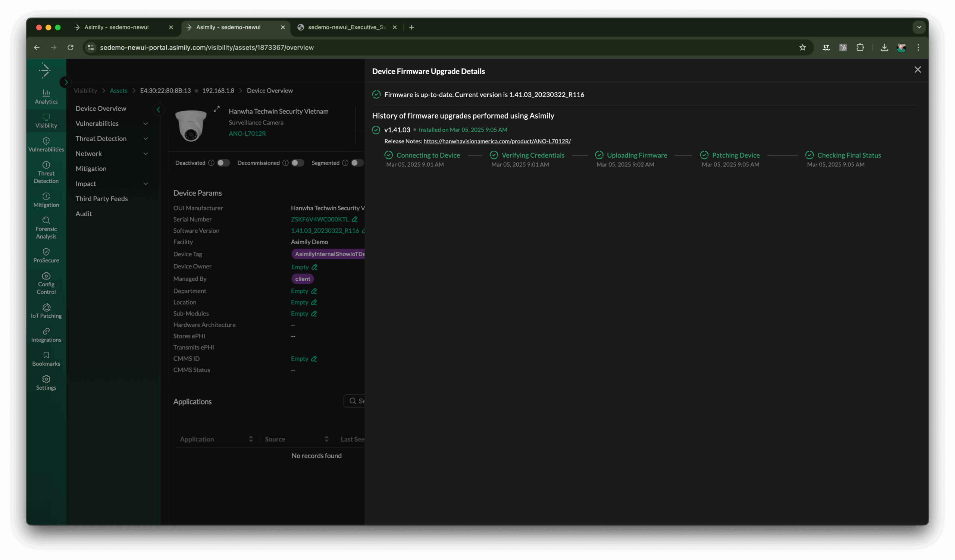
Task: Open the release notes hanwhavisionamerica link
Action: (497, 141)
